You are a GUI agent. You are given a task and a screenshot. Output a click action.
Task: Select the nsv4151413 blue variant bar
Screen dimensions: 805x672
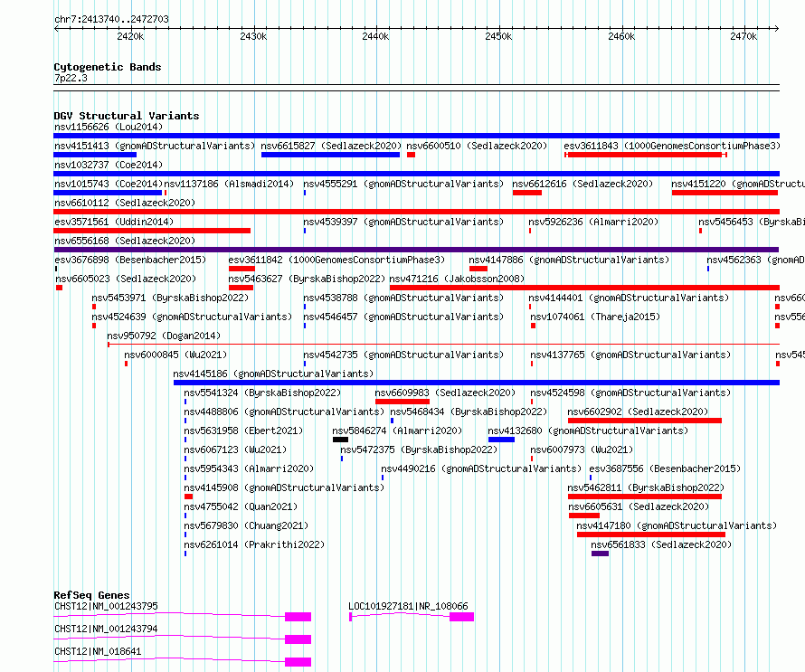pos(95,155)
